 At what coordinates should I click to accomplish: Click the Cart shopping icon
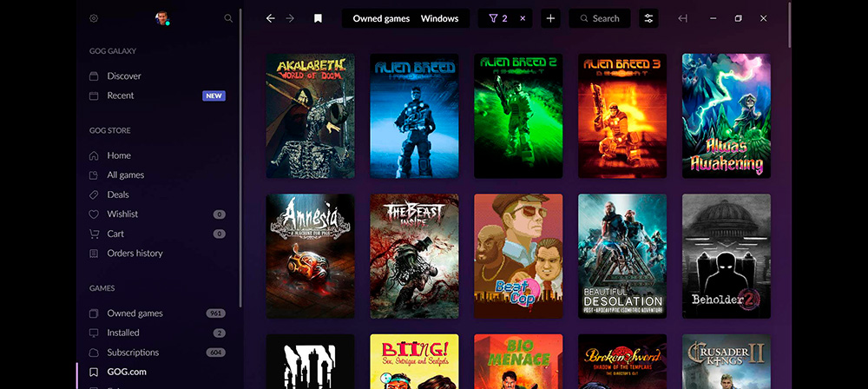pos(94,234)
